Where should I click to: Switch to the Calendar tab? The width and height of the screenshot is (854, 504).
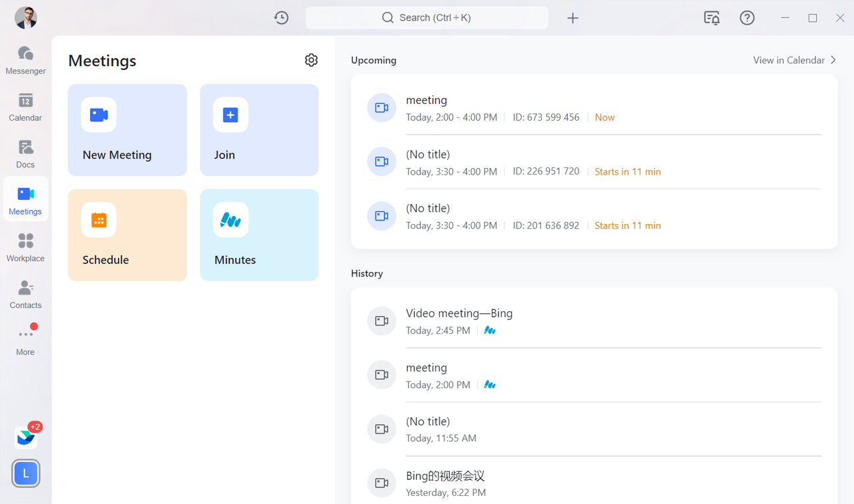pos(25,107)
